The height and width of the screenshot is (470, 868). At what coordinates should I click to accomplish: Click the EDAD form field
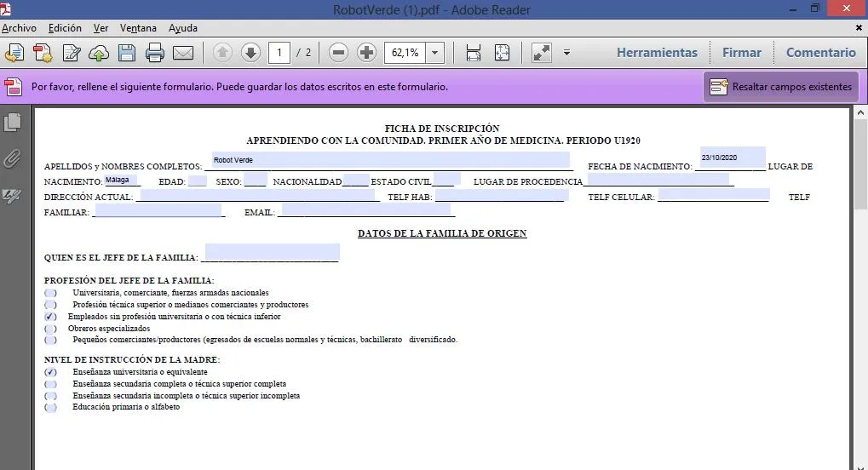tap(197, 181)
